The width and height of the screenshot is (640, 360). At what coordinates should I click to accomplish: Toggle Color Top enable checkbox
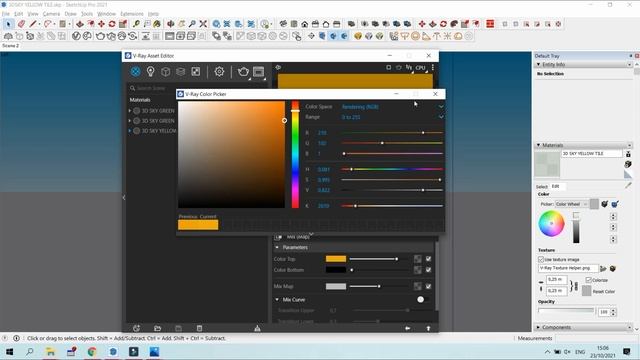[x=428, y=259]
